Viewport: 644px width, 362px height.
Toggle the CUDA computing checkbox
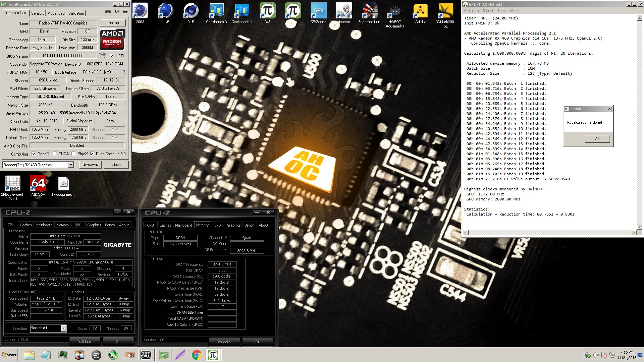pos(55,154)
